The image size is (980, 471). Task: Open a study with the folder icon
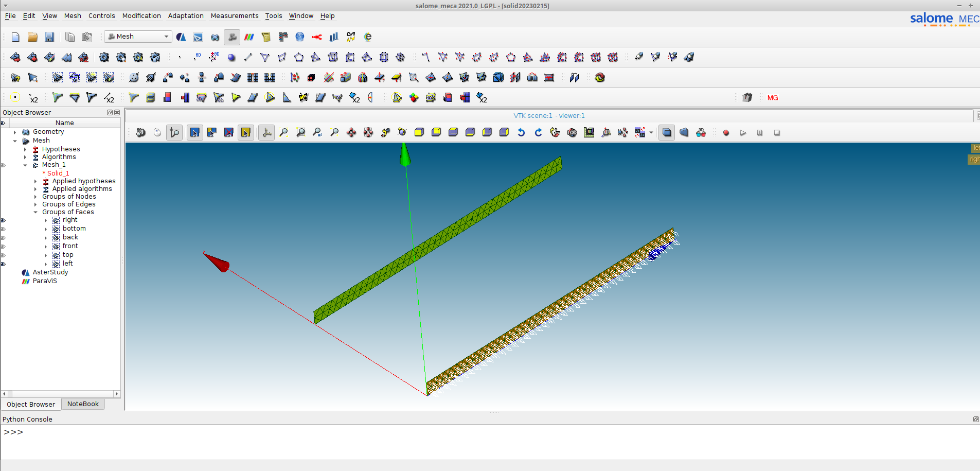coord(32,37)
